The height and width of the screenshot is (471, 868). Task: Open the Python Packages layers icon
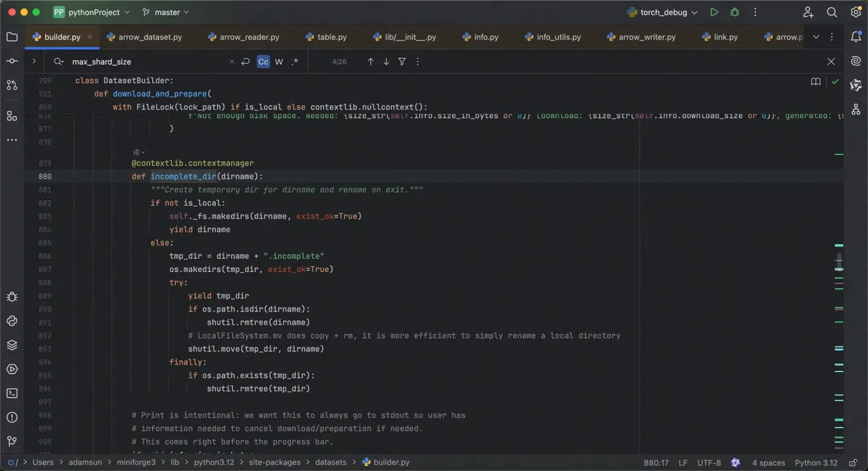click(12, 345)
